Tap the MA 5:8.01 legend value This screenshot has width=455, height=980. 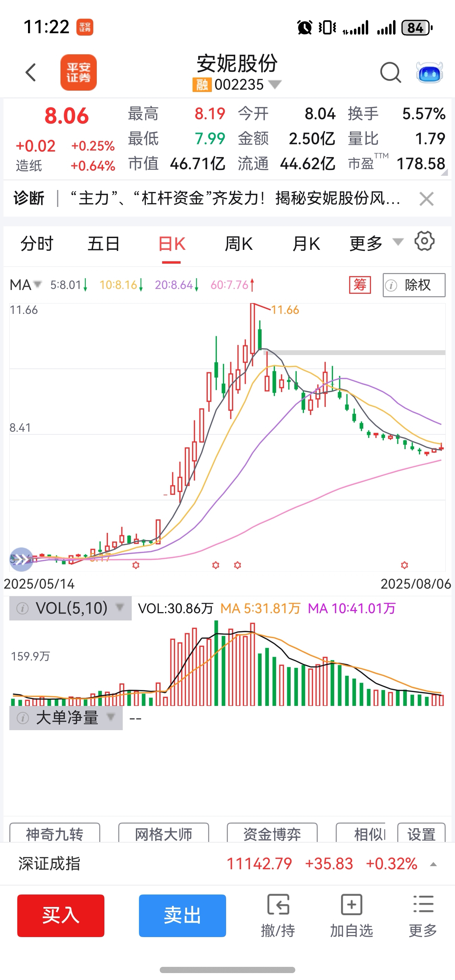(x=69, y=285)
